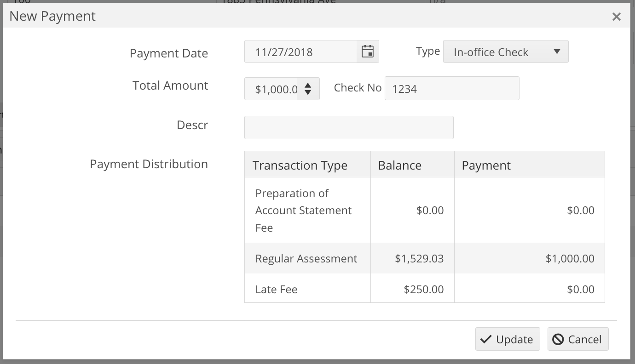Image resolution: width=635 pixels, height=364 pixels.
Task: Click the Check No field containing 1234
Action: click(x=451, y=88)
